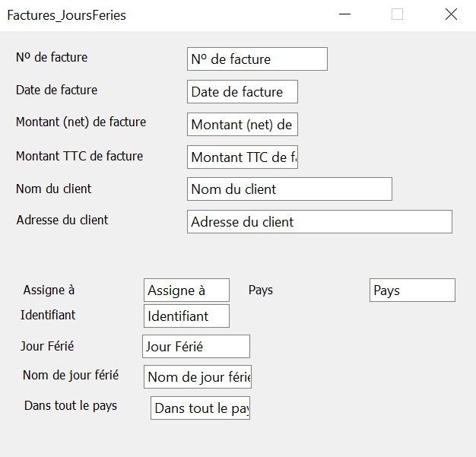Click the "Nom de jour férié" label

[71, 376]
